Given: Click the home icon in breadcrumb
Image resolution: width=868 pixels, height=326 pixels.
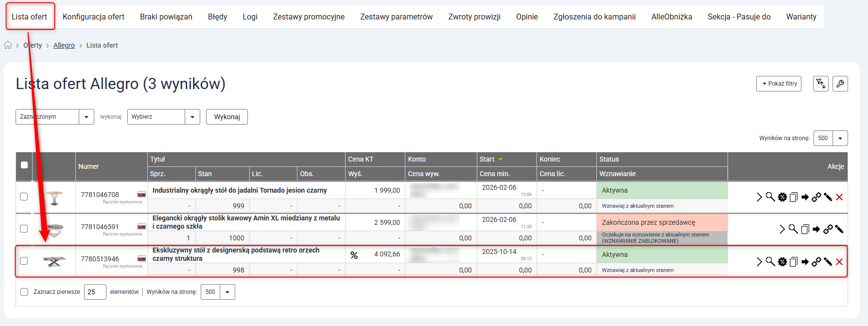Looking at the screenshot, I should tap(8, 45).
